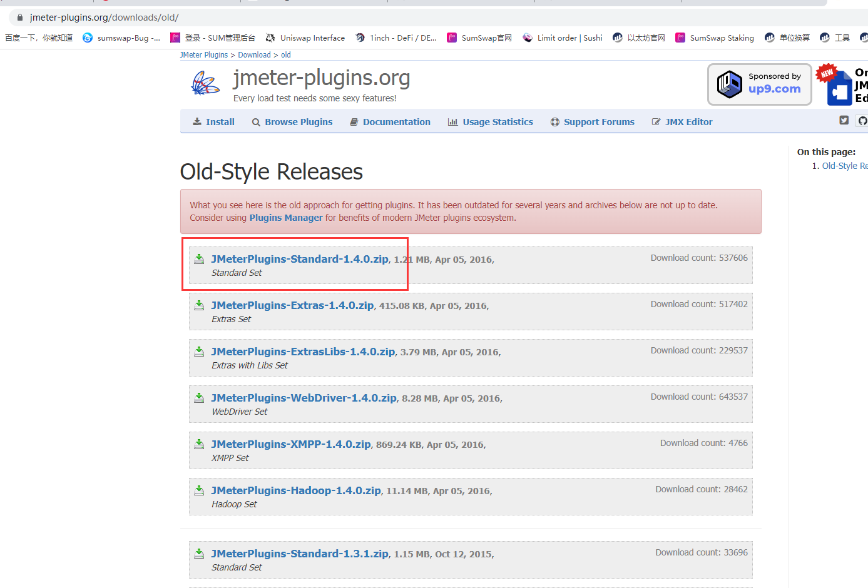The image size is (868, 588).
Task: Click the GitHub icon in navigation bar
Action: click(x=863, y=121)
